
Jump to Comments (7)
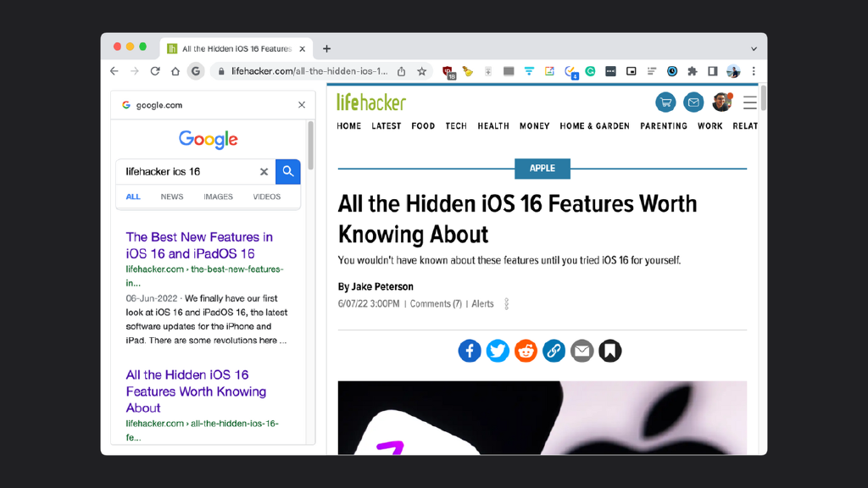click(436, 304)
